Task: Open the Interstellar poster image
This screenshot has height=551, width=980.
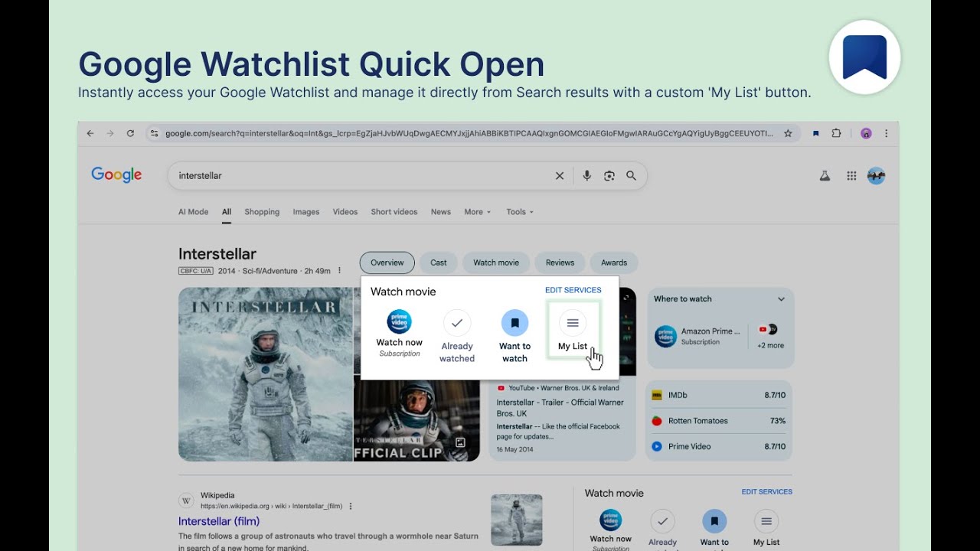Action: click(266, 374)
